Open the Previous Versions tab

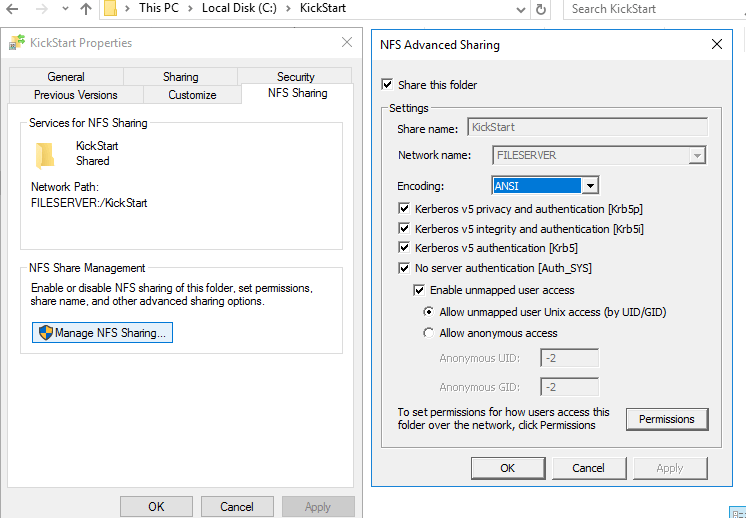click(x=76, y=95)
